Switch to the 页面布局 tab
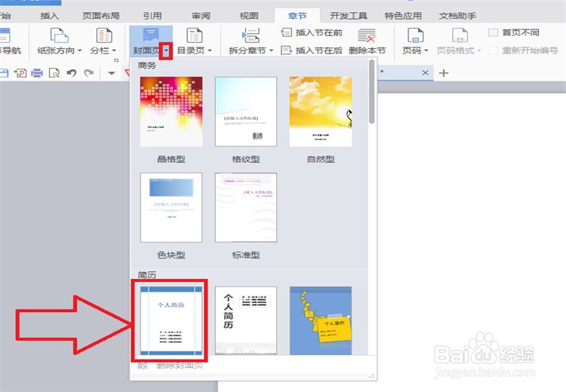The height and width of the screenshot is (392, 566). click(100, 16)
